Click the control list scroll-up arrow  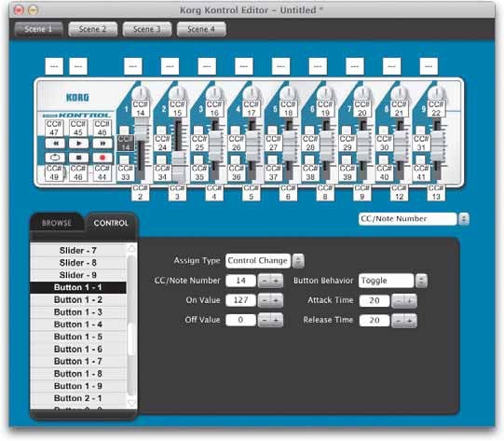(131, 248)
